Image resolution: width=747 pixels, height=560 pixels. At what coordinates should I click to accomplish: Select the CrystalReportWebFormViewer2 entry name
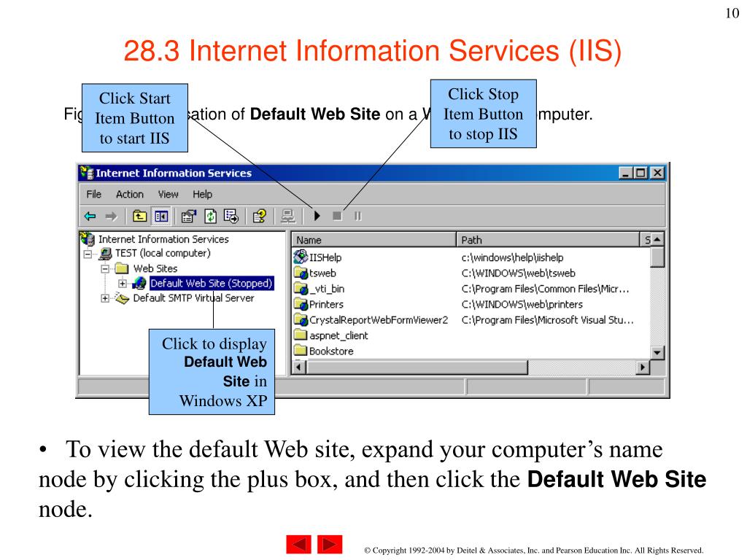tap(379, 320)
